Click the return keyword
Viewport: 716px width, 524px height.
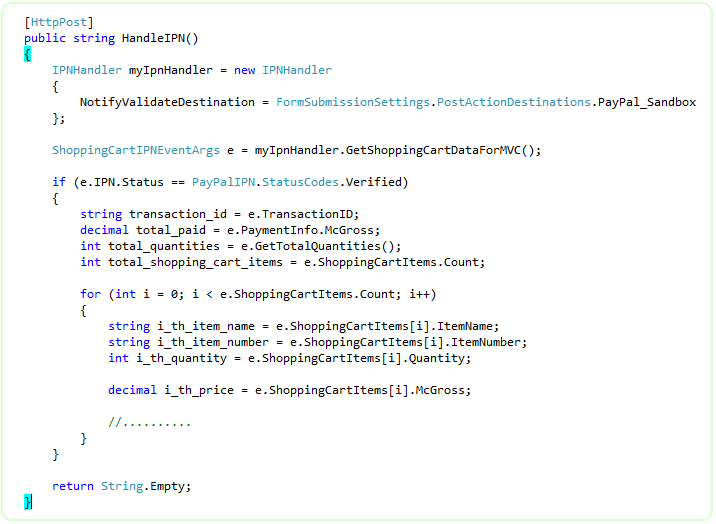click(73, 486)
